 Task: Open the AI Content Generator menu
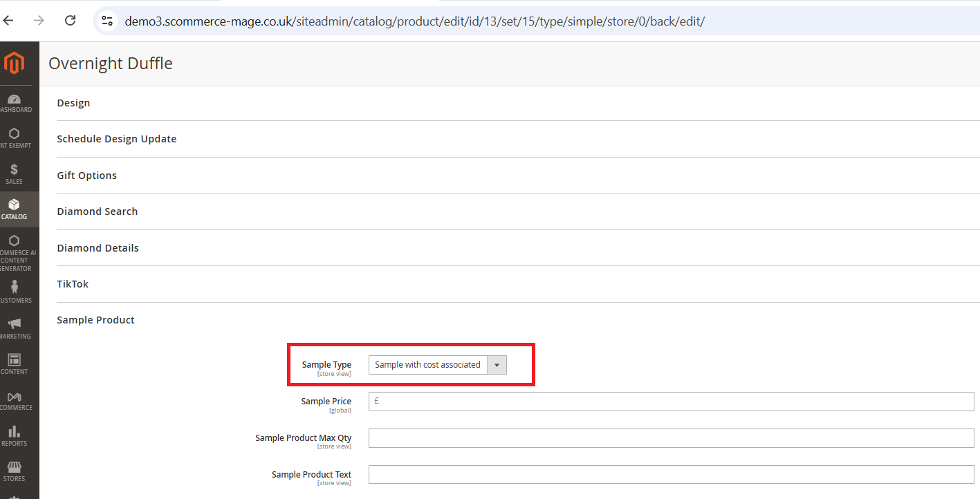14,252
